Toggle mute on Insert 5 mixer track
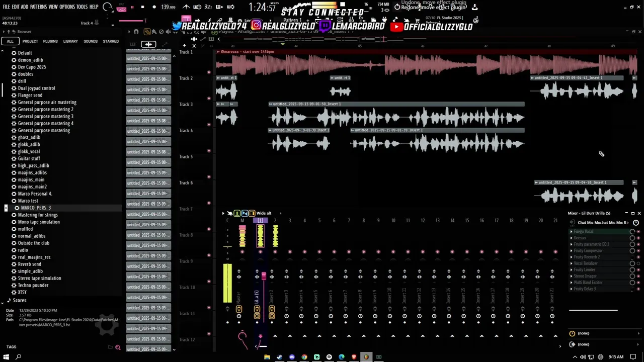 319,252
